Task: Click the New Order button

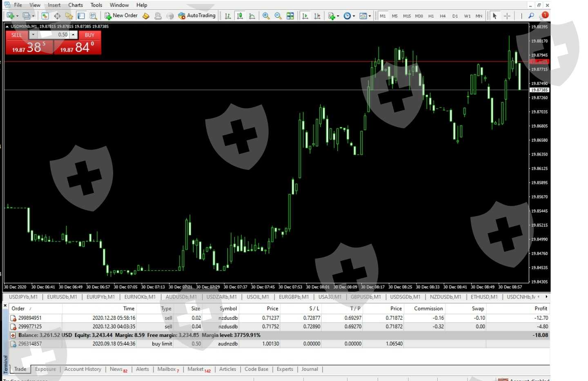Action: click(121, 16)
